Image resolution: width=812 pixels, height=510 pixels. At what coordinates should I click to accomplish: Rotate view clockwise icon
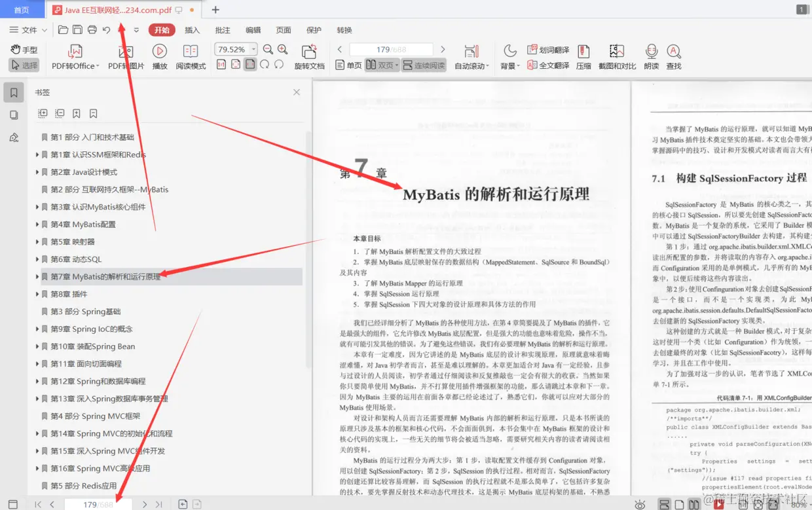click(265, 65)
